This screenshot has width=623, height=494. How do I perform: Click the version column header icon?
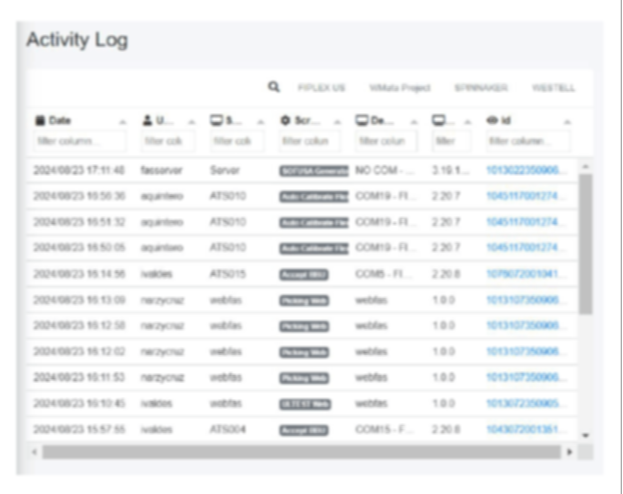(x=439, y=120)
